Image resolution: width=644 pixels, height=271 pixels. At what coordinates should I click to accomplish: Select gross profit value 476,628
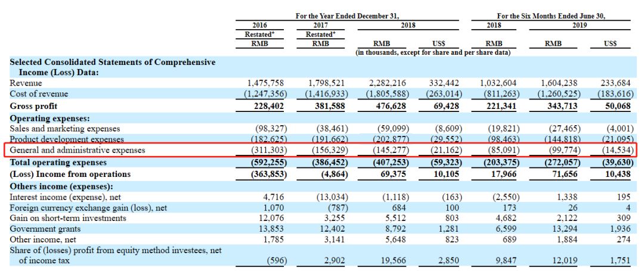click(392, 106)
